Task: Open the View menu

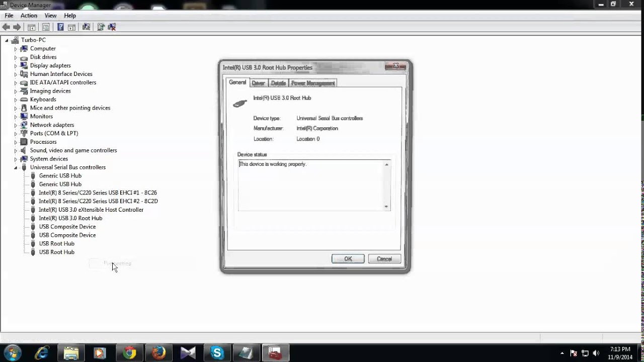Action: [x=50, y=16]
